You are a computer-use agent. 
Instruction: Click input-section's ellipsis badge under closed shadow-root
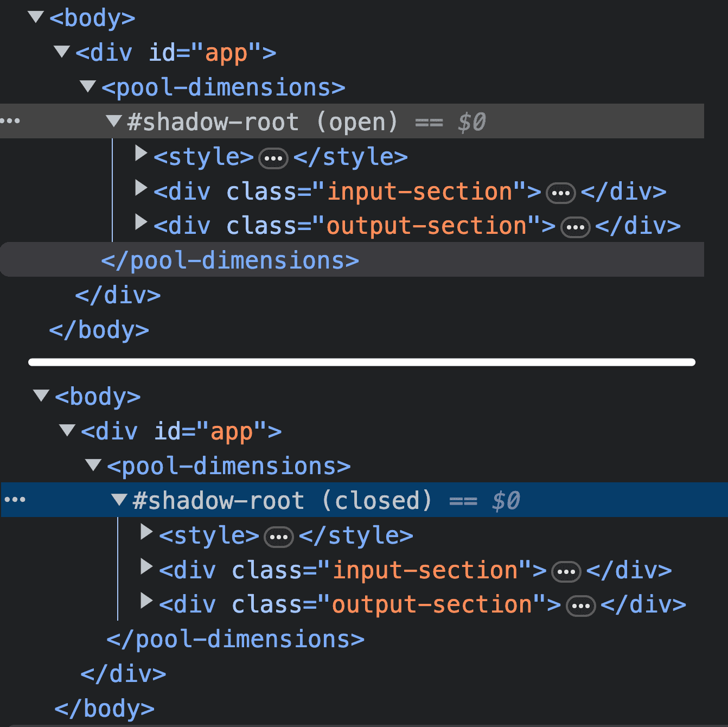coord(566,572)
